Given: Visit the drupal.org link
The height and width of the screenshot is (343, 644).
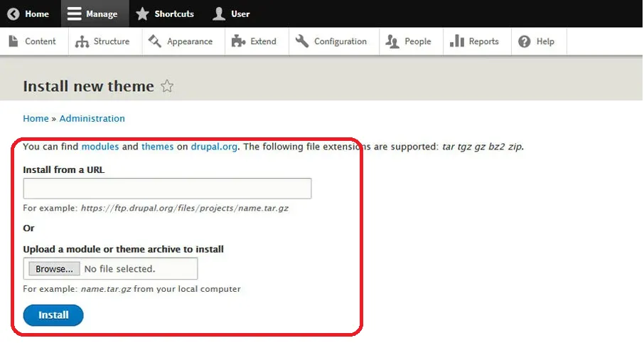Looking at the screenshot, I should click(x=214, y=147).
